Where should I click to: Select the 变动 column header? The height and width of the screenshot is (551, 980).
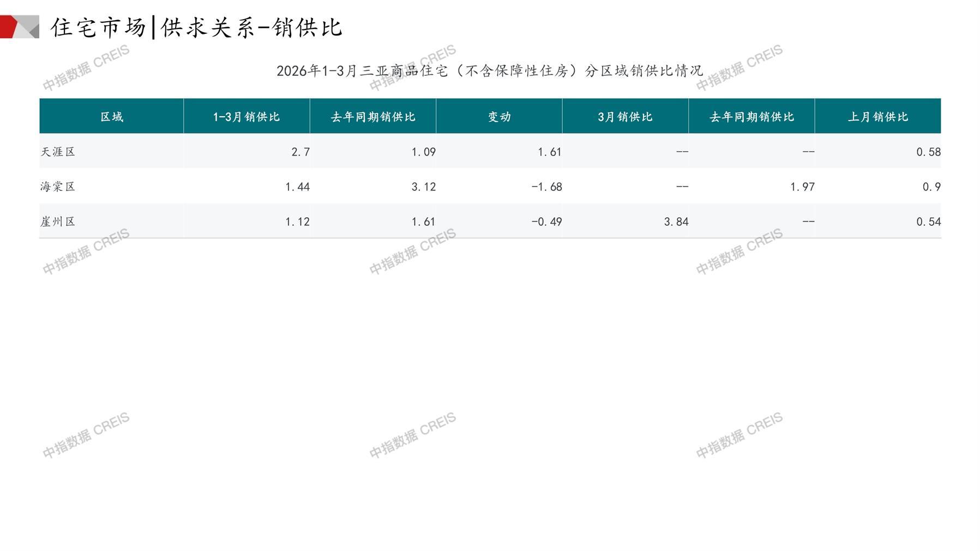pyautogui.click(x=499, y=117)
